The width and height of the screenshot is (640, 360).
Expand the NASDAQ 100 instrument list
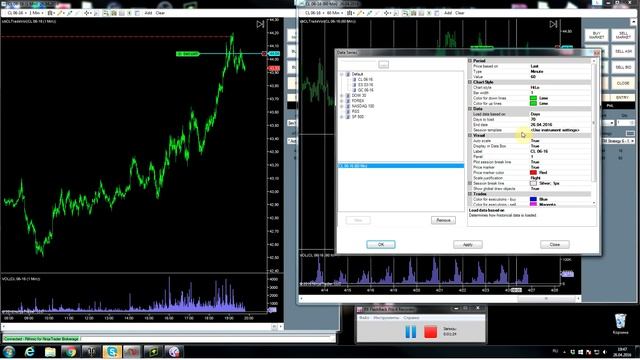[342, 106]
